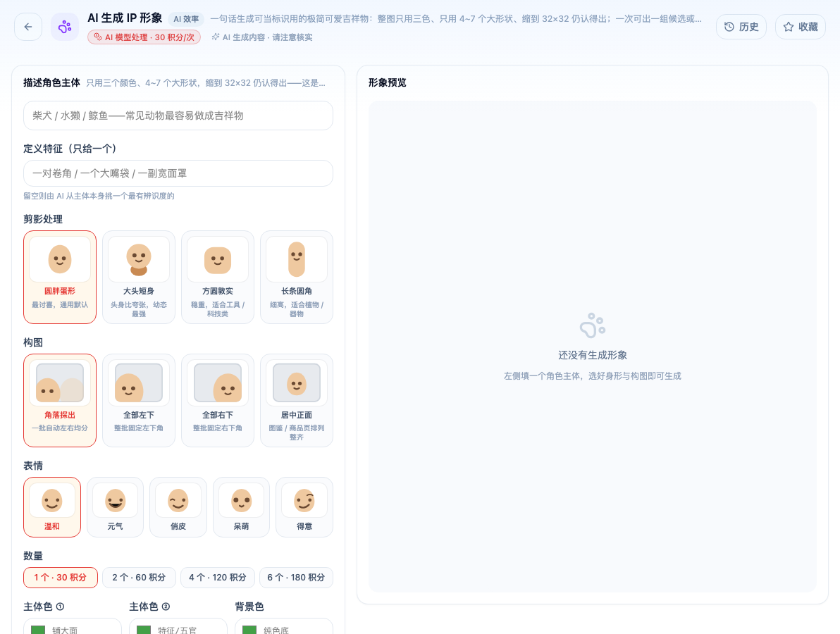The image size is (840, 634).
Task: Choose the 全部左下 composition
Action: click(139, 400)
